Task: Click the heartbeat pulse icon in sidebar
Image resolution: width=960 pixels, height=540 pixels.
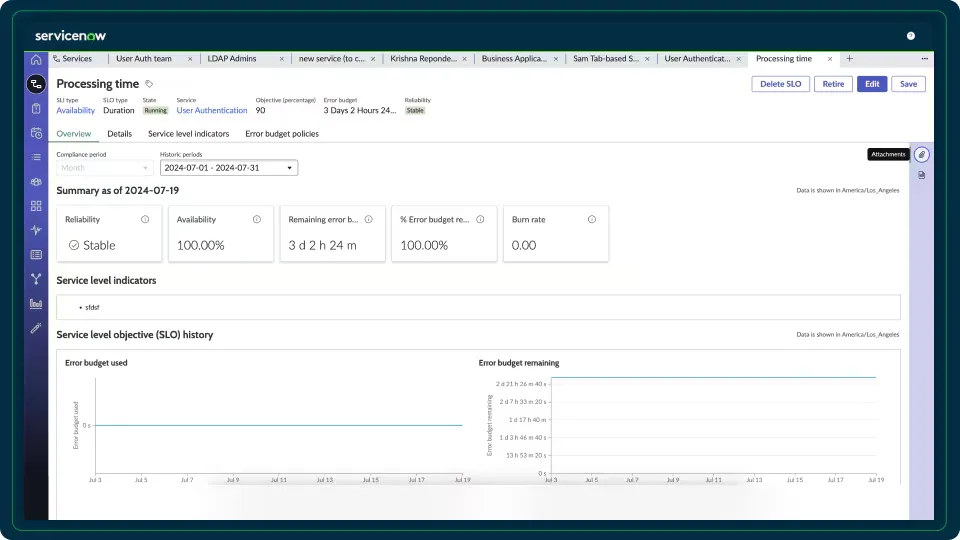Action: [x=36, y=230]
